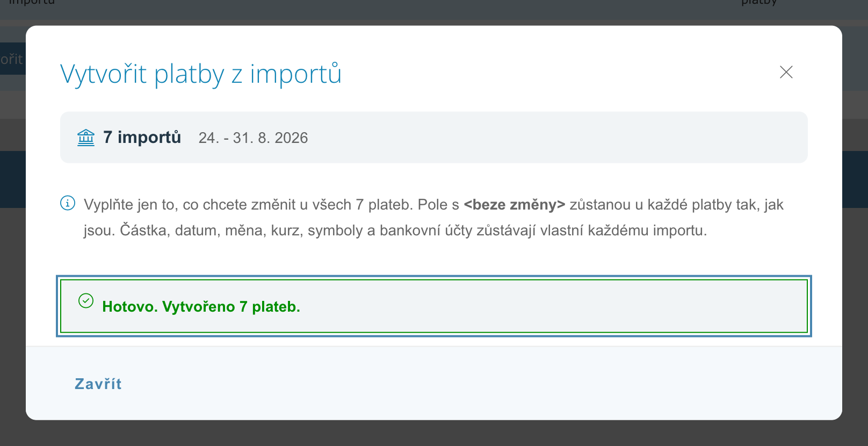The width and height of the screenshot is (868, 446).
Task: Click the bold '<beze změny>' text
Action: (514, 205)
